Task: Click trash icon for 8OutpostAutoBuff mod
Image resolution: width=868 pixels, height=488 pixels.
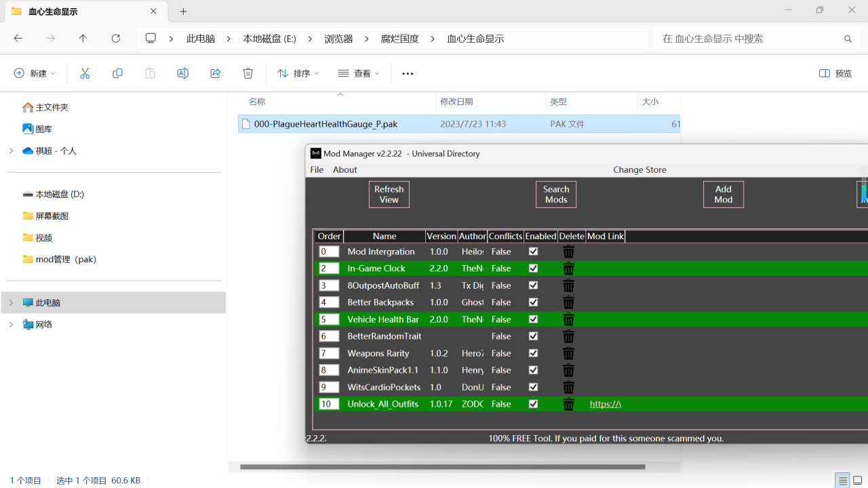Action: [569, 285]
